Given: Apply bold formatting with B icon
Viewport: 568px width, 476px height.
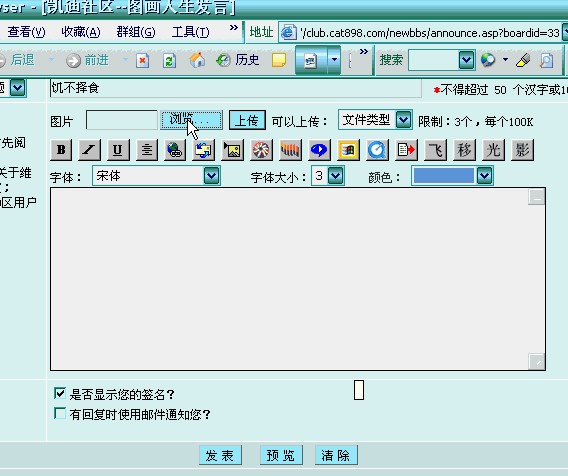Looking at the screenshot, I should (x=61, y=150).
